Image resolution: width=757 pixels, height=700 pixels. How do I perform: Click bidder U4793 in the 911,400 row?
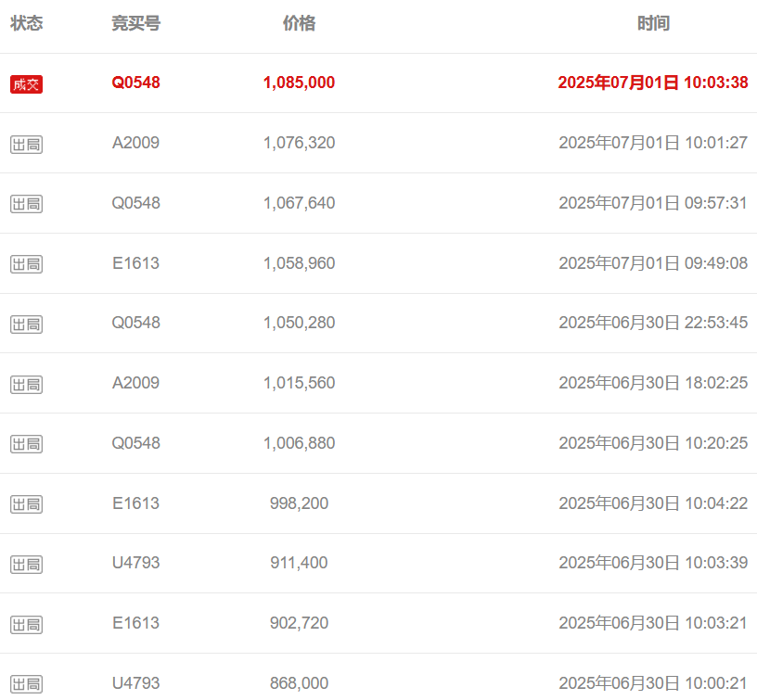coord(135,563)
